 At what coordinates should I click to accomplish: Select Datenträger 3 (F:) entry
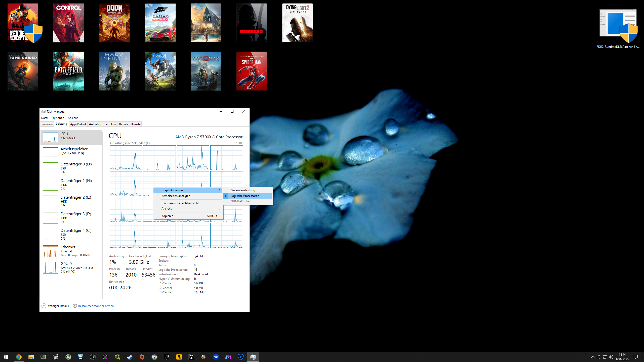coord(71,218)
